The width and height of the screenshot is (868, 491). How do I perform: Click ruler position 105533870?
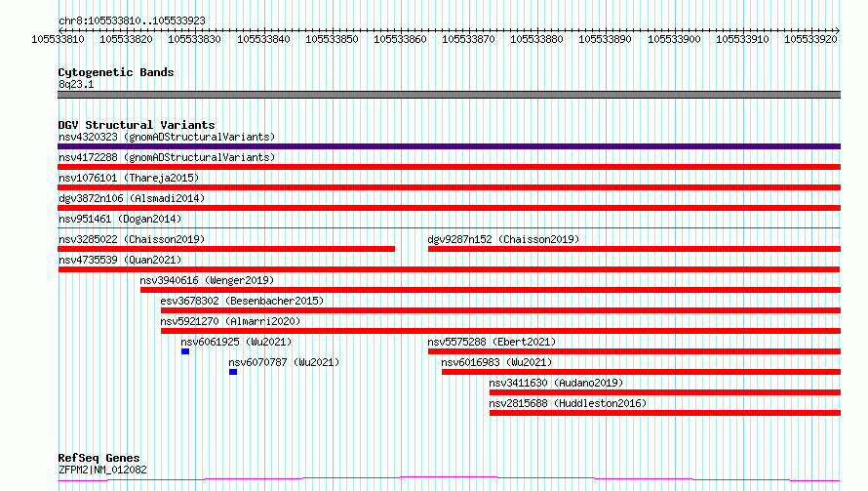click(x=468, y=39)
